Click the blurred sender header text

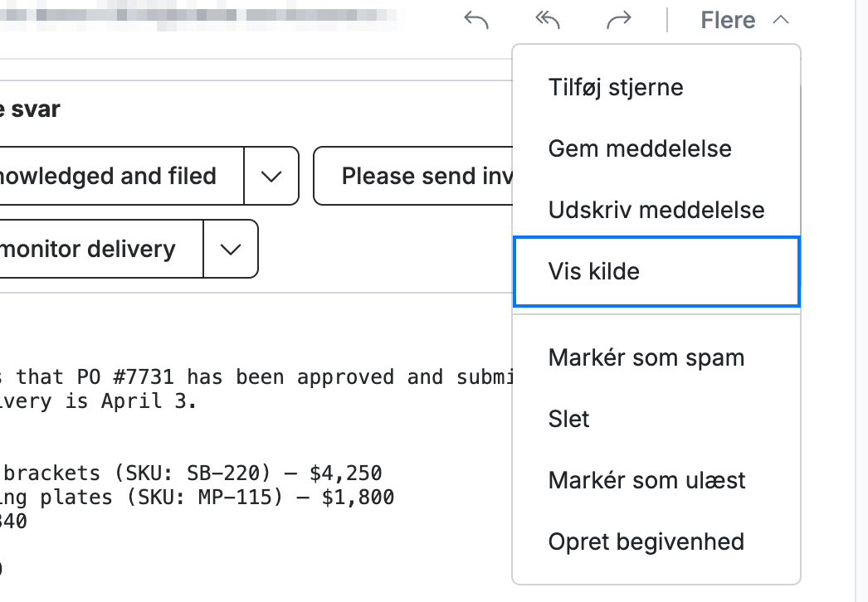point(199,16)
